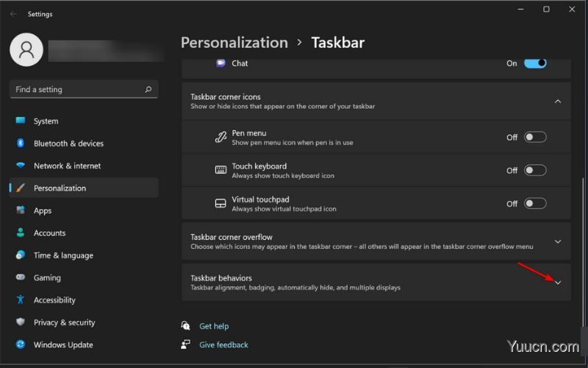Click the Taskbar behaviors title
Viewport: 588px width, 368px height.
point(221,278)
